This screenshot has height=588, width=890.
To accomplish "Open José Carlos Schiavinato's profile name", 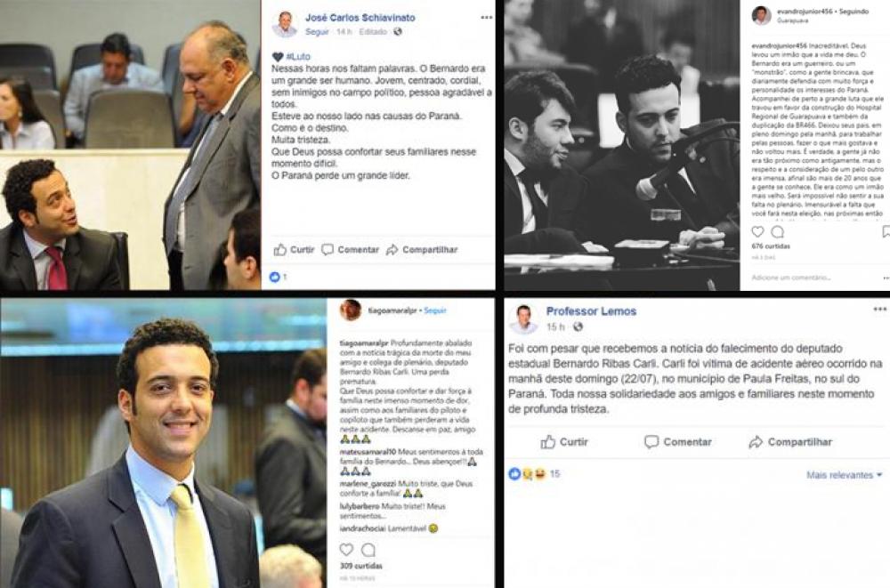I will 360,18.
